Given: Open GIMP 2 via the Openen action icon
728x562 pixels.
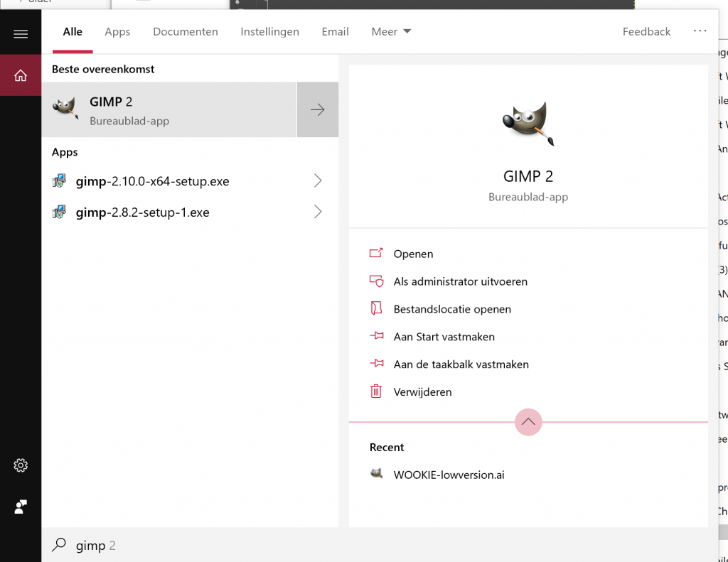Looking at the screenshot, I should coord(376,254).
